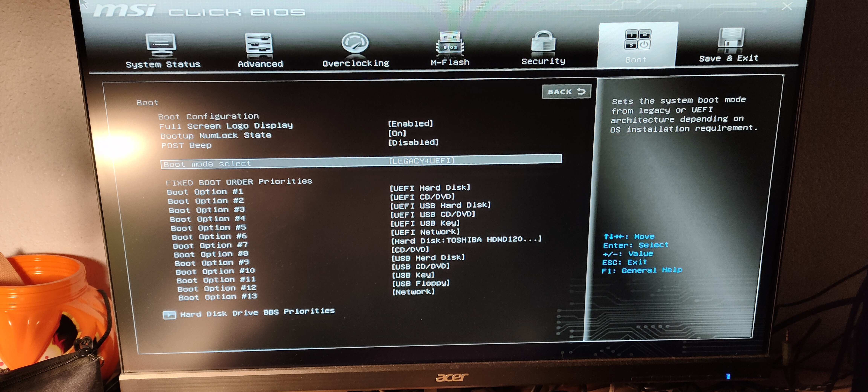This screenshot has height=392, width=868.
Task: Open Boot mode select [LEGACY+UEFI] dropdown
Action: [x=422, y=161]
